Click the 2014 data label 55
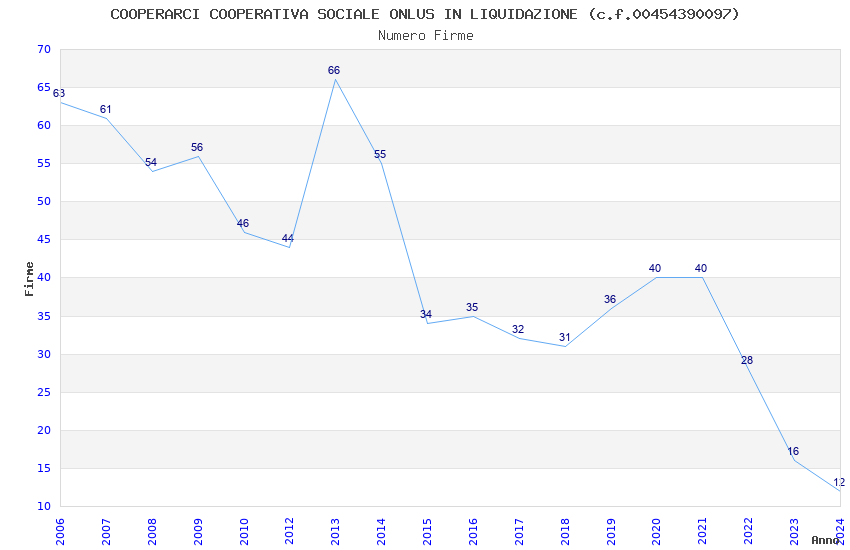The image size is (850, 550). (380, 154)
